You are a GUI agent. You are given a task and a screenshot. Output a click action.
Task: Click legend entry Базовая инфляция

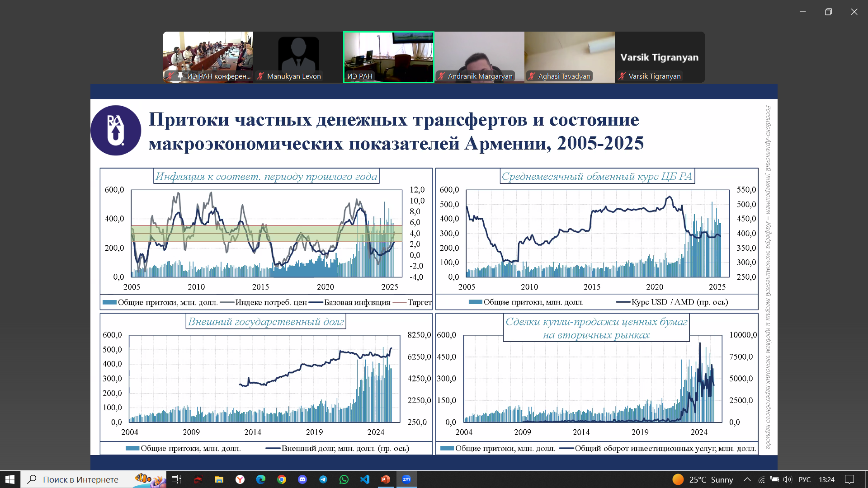pos(350,302)
